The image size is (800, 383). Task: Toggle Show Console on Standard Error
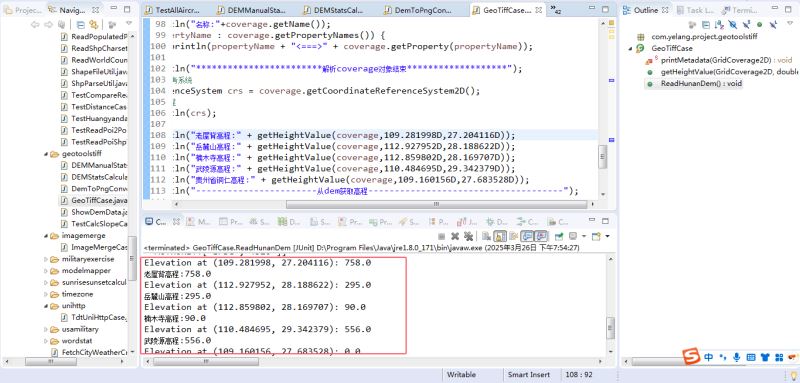pos(541,236)
